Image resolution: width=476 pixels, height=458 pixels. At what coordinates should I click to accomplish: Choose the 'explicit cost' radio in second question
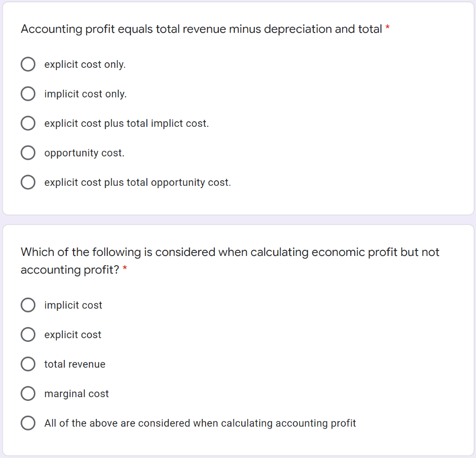tap(28, 334)
